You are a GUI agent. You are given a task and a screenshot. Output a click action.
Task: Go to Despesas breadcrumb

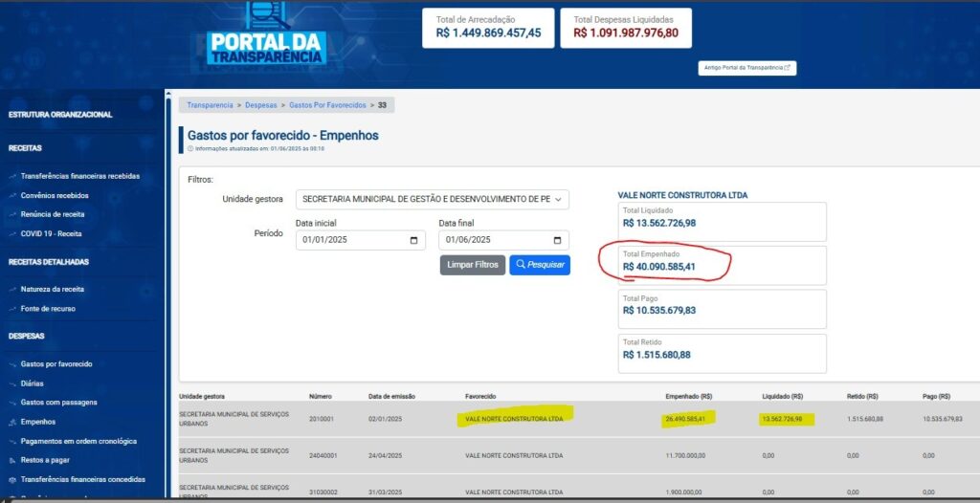coord(260,105)
